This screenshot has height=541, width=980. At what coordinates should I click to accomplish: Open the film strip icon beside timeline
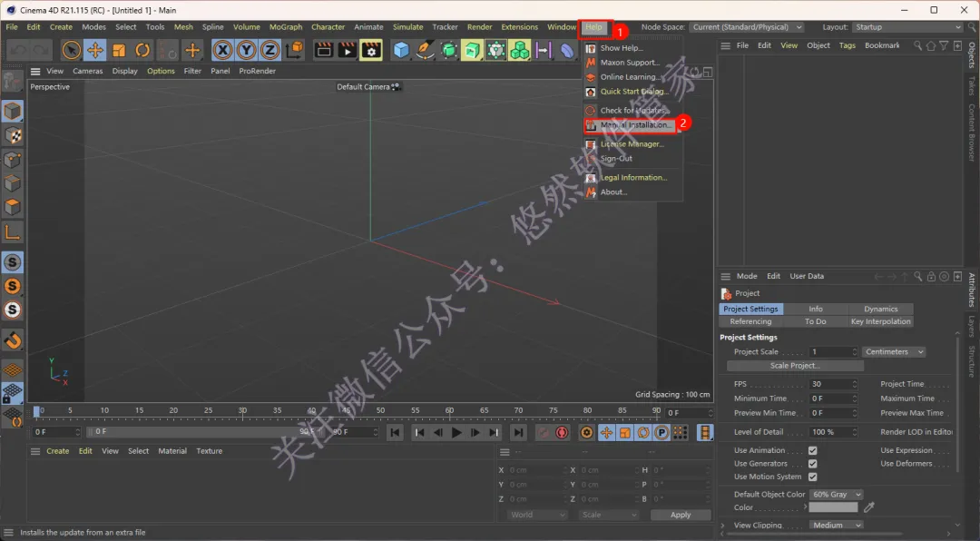[705, 432]
